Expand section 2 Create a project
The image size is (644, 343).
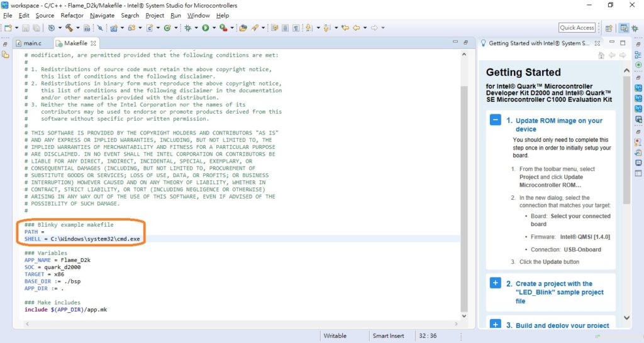coord(496,283)
